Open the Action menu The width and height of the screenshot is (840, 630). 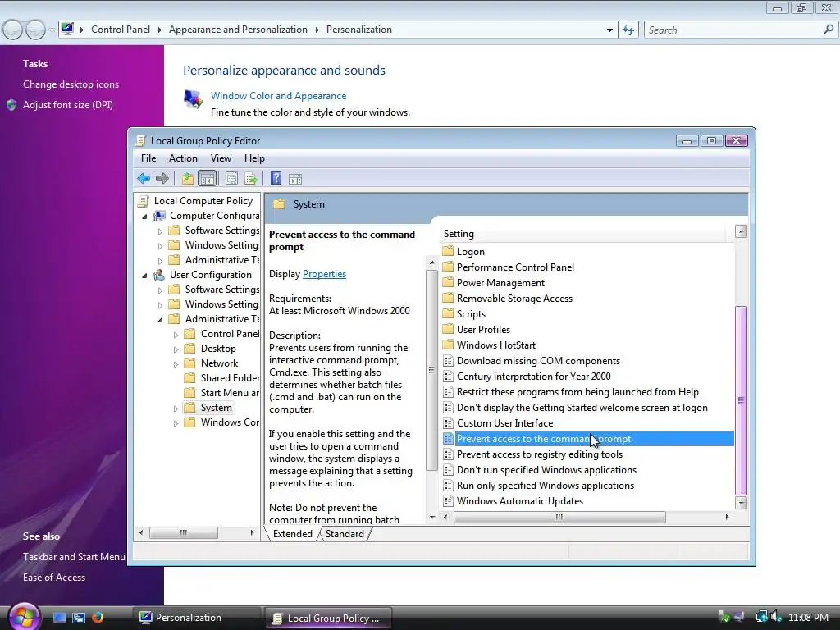(183, 158)
